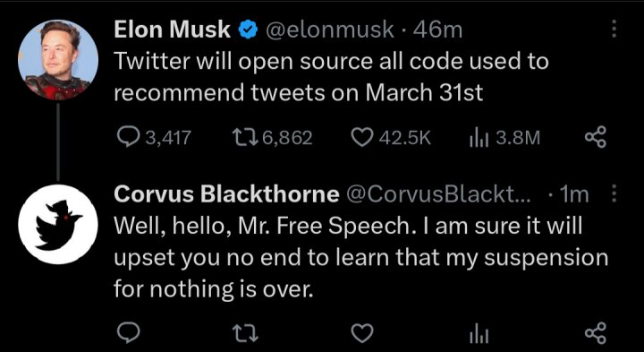Screen dimensions: 644x352
Task: Like the tweet with 42.5K likes
Action: (x=392, y=138)
